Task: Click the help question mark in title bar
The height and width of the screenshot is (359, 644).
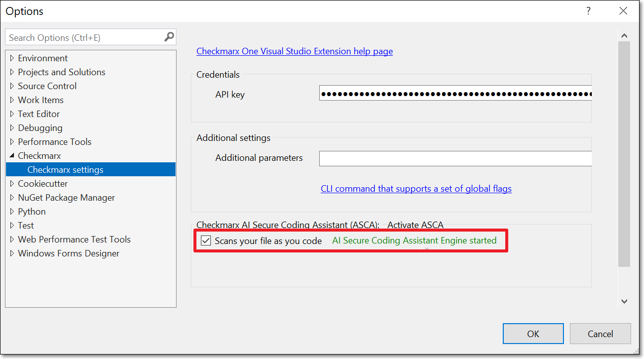Action: [589, 11]
